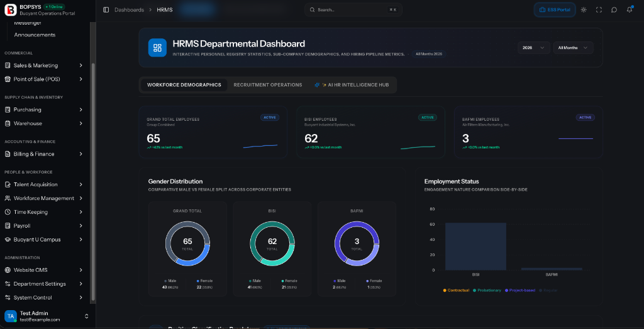Expand the Payroll menu chevron
The image size is (644, 329).
pos(81,226)
